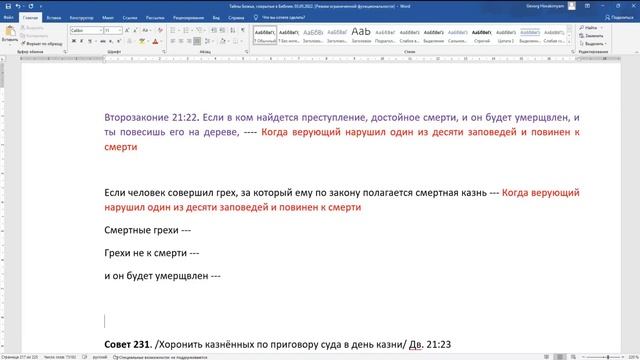Start a numbered list
The height and width of the screenshot is (360, 640).
[x=186, y=31]
